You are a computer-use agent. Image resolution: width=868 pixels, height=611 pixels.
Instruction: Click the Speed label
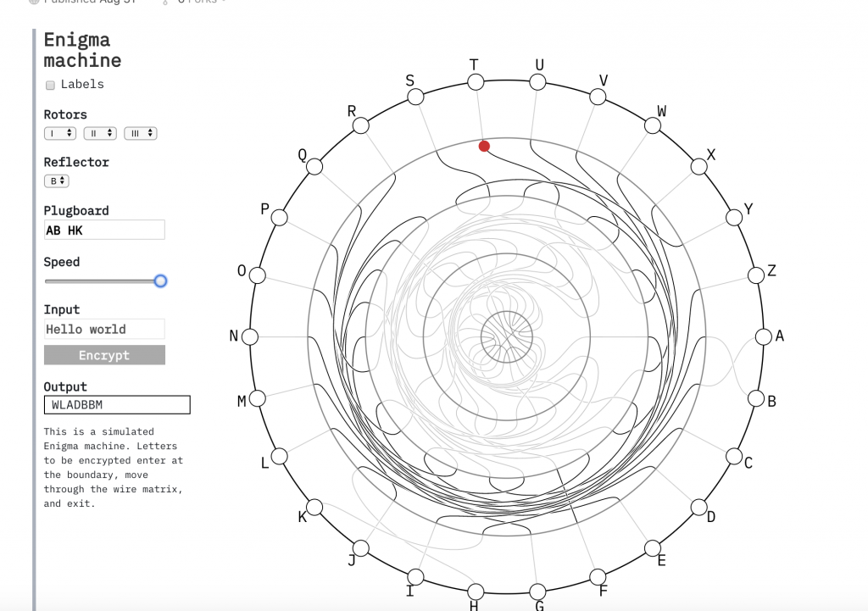61,262
